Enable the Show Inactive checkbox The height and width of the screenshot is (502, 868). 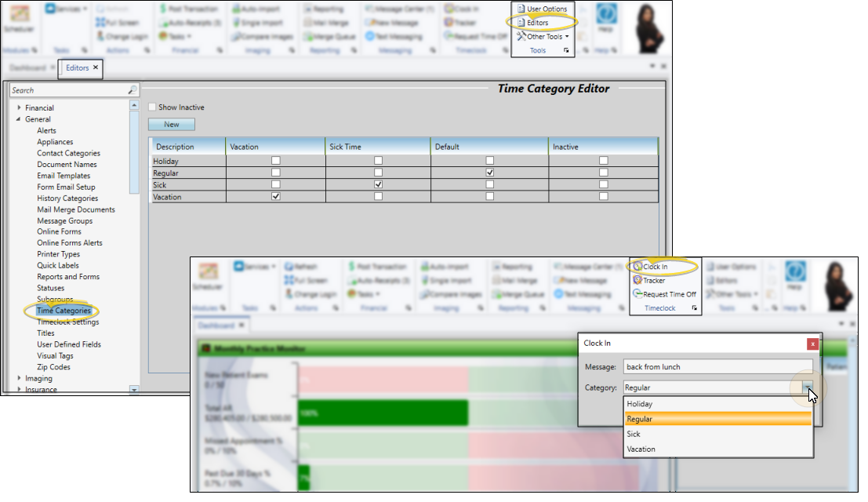tap(153, 107)
